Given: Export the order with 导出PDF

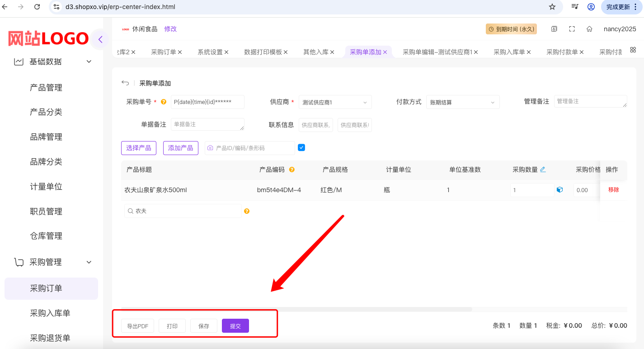Looking at the screenshot, I should 138,326.
